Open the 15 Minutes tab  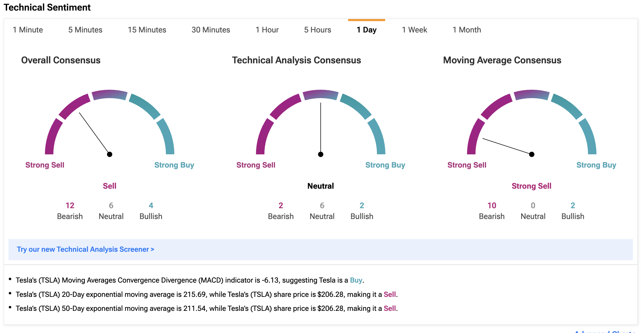point(147,30)
